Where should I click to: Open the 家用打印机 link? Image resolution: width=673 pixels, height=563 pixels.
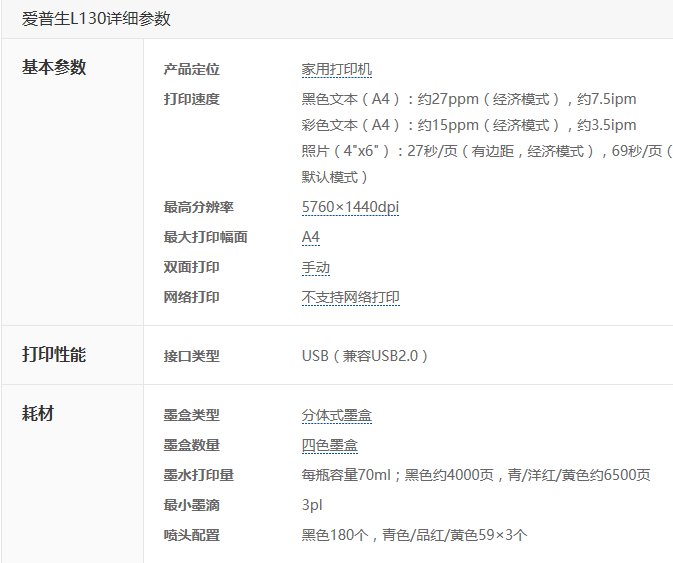pos(336,69)
